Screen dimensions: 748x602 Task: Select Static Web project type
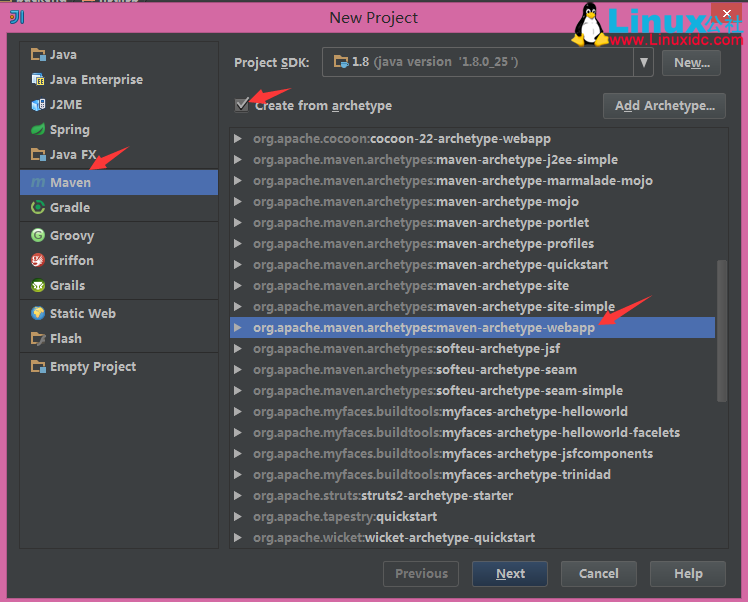point(119,313)
